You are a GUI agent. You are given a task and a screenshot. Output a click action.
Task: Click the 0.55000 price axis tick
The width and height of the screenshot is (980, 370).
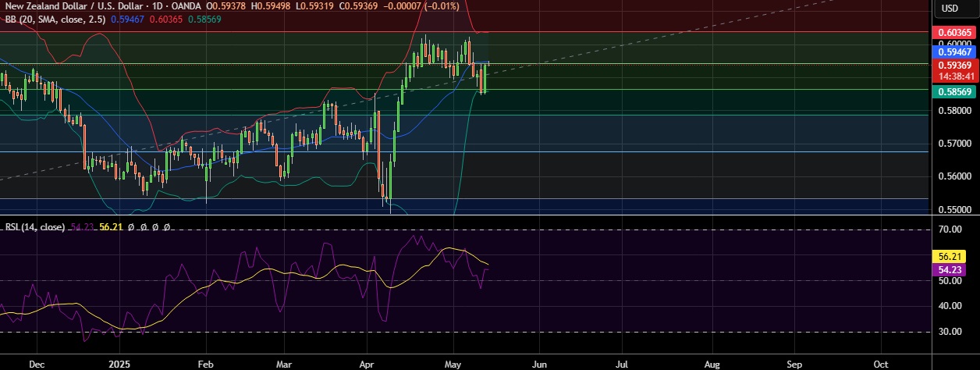[954, 210]
